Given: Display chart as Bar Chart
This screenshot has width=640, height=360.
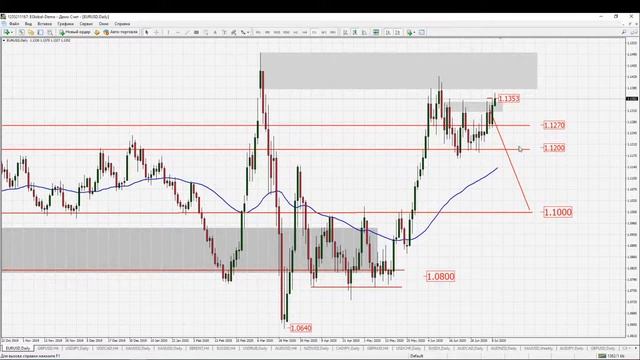Looking at the screenshot, I should [345, 32].
